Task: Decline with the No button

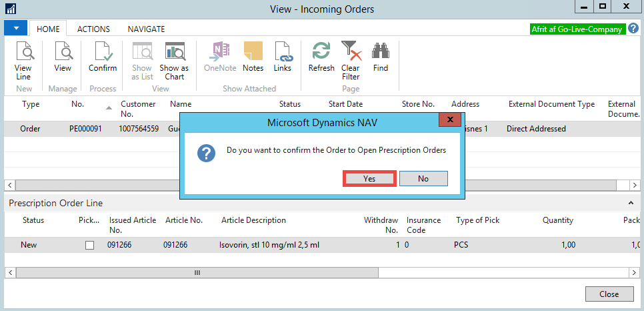Action: (x=423, y=179)
